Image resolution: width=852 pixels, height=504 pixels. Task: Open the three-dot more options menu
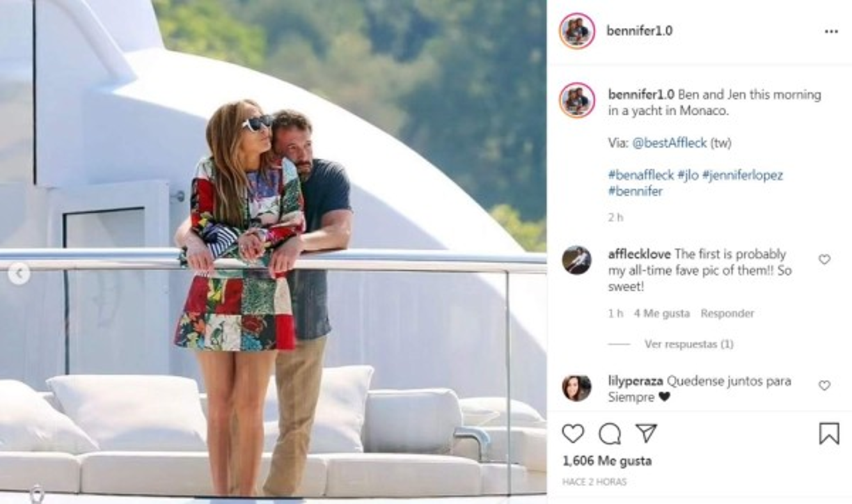pyautogui.click(x=831, y=31)
